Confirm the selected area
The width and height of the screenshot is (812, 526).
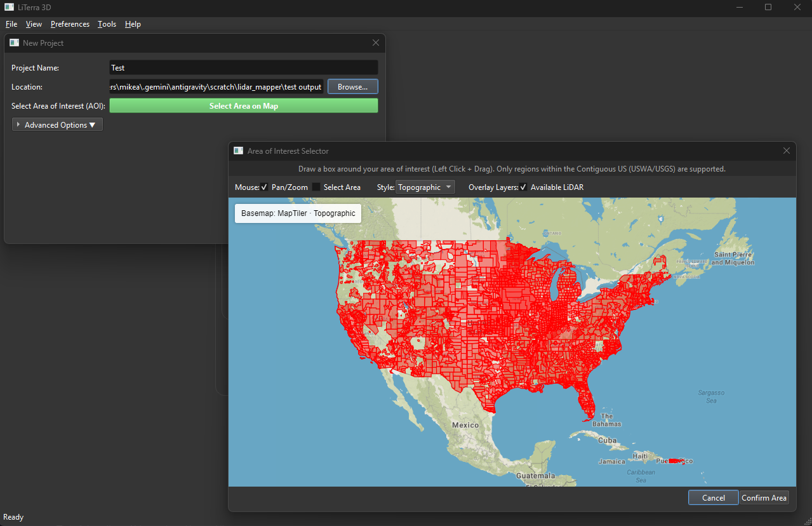tap(763, 497)
